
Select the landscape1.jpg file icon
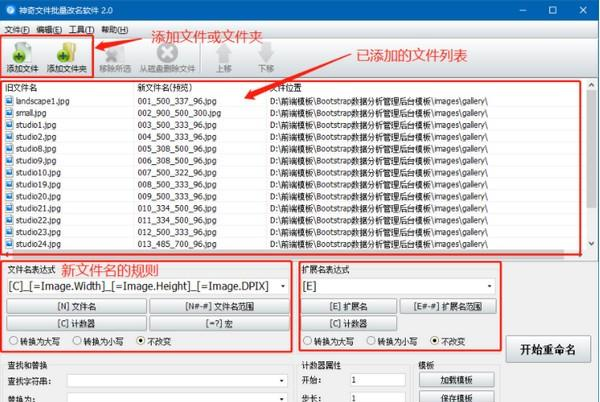pos(9,101)
